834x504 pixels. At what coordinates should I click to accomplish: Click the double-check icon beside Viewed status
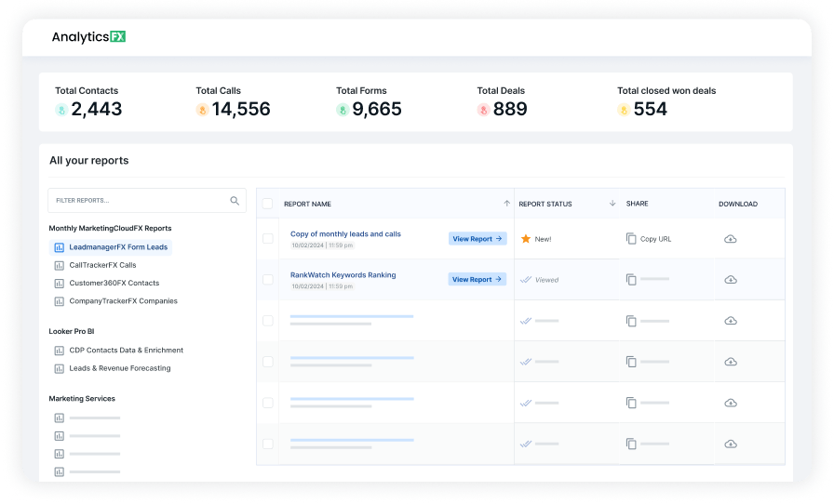[526, 279]
